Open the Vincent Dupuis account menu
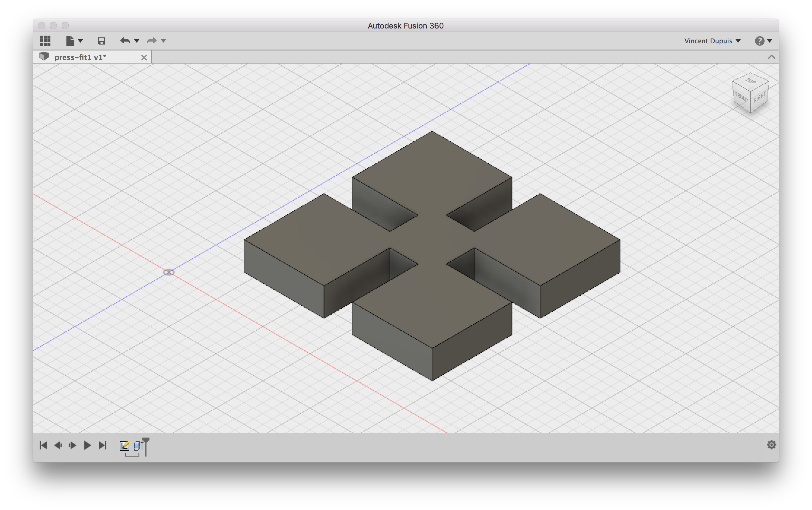 tap(712, 41)
